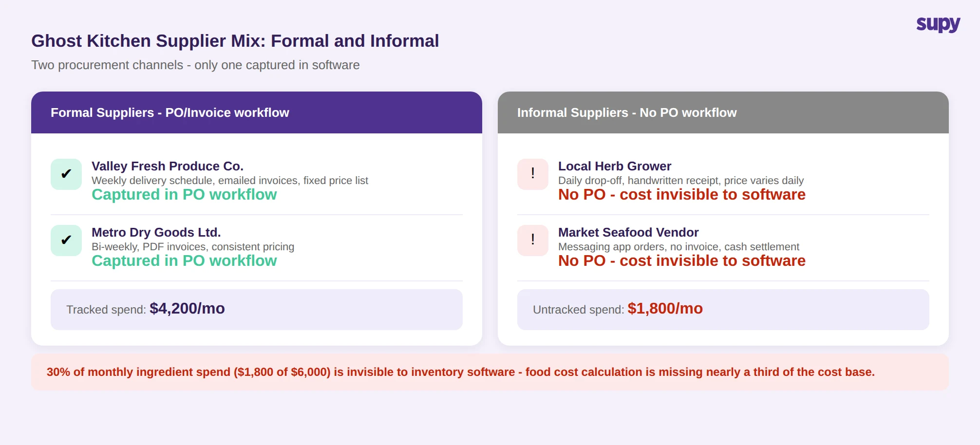Image resolution: width=980 pixels, height=445 pixels.
Task: Click the Messaging app orders description
Action: coord(679,247)
